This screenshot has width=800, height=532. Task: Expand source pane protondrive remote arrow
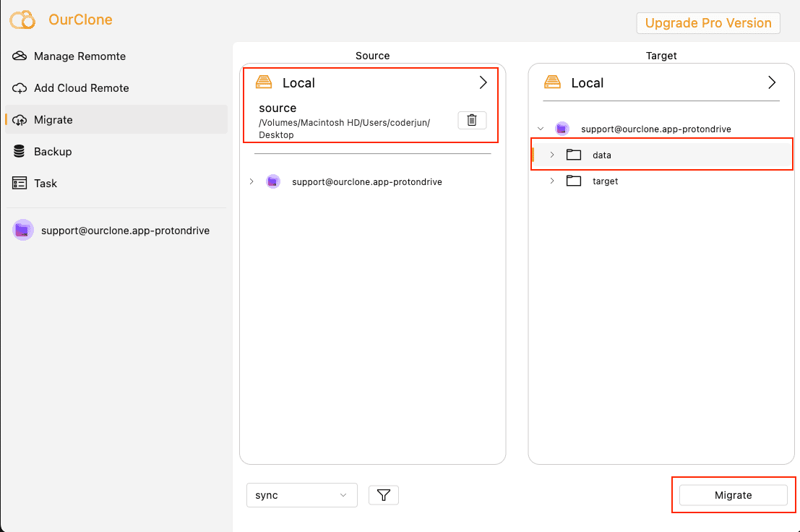(x=251, y=181)
